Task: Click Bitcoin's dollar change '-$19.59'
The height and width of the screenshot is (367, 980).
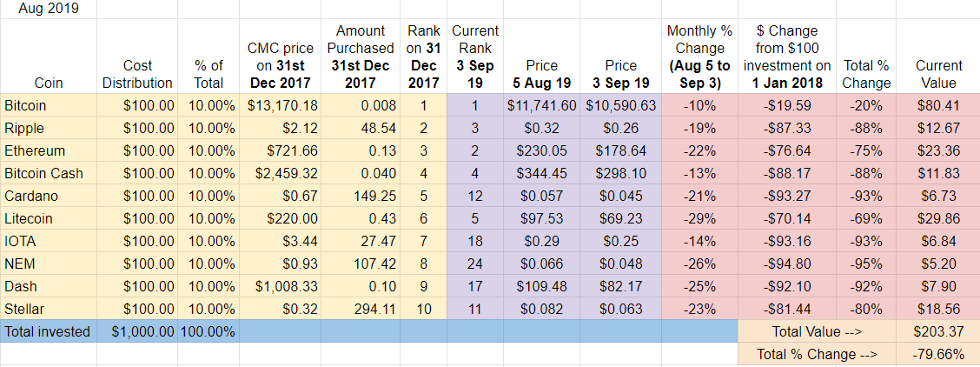Action: click(786, 105)
